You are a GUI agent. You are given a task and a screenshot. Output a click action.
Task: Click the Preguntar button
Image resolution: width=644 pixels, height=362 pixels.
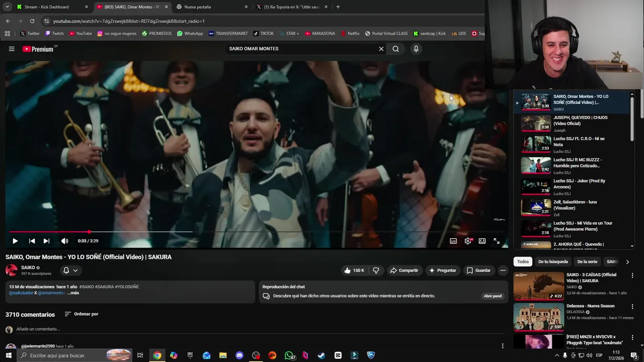click(442, 270)
